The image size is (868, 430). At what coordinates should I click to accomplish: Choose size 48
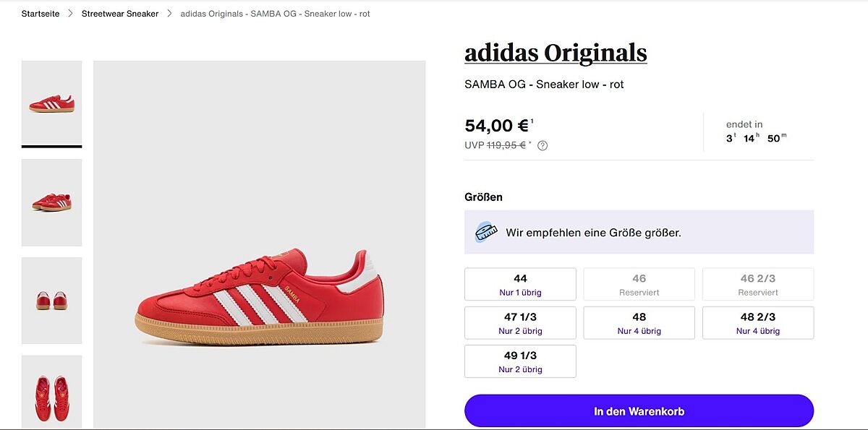[639, 323]
